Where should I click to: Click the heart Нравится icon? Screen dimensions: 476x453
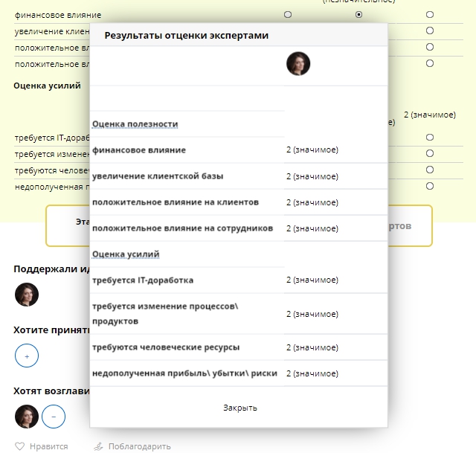(x=20, y=446)
